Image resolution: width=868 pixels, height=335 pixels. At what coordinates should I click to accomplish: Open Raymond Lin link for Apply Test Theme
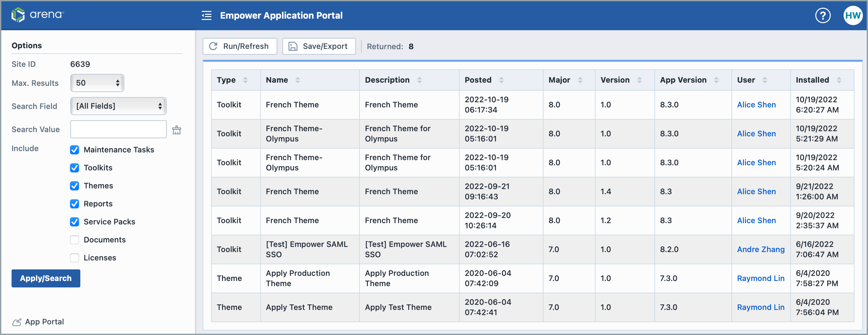click(x=760, y=307)
